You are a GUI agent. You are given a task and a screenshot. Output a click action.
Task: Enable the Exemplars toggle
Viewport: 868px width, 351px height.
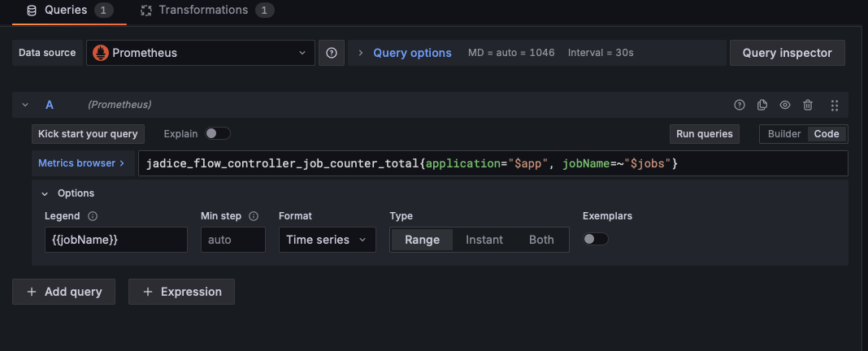pyautogui.click(x=595, y=239)
